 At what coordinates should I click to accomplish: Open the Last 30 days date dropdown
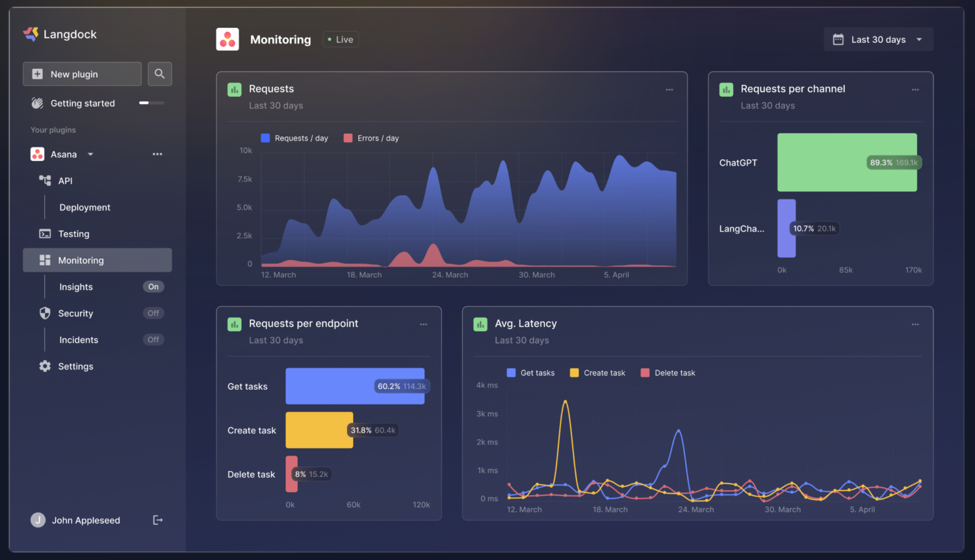coord(878,40)
